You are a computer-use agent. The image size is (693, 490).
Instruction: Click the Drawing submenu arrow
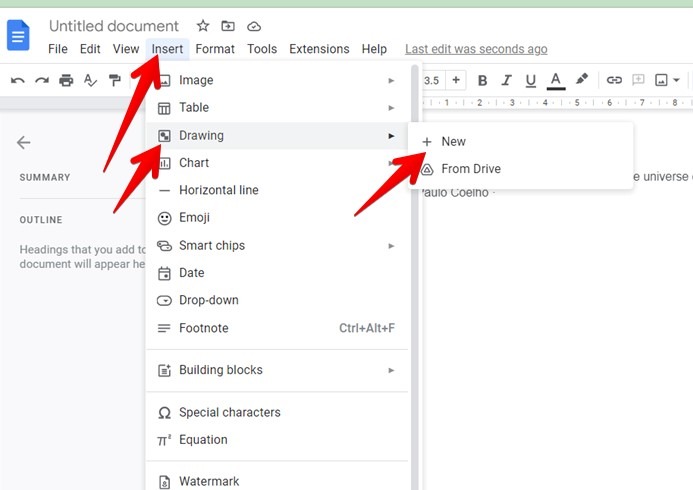pyautogui.click(x=391, y=136)
